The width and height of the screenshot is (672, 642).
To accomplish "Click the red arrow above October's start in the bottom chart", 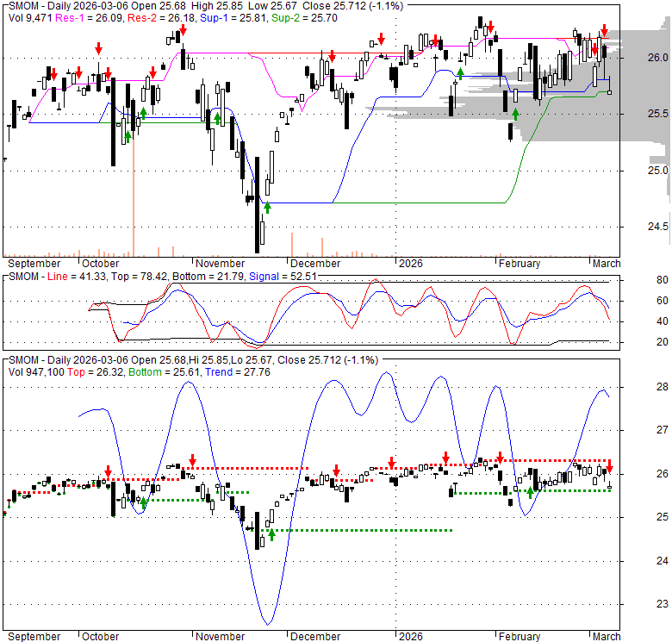I will 108,471.
